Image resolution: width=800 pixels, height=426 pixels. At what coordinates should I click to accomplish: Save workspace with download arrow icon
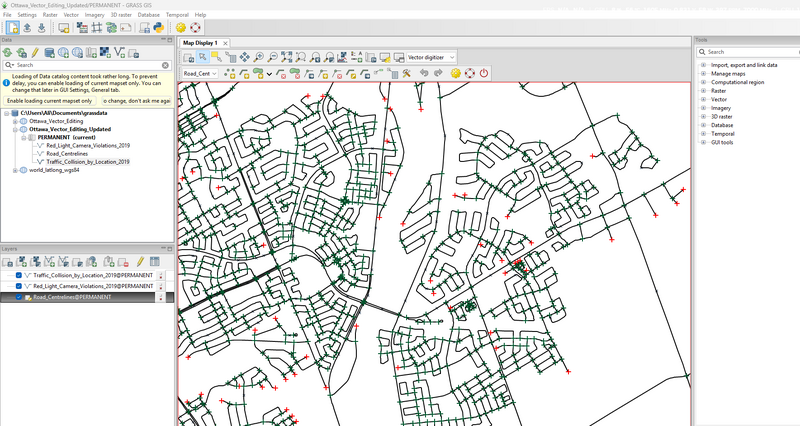[x=42, y=28]
